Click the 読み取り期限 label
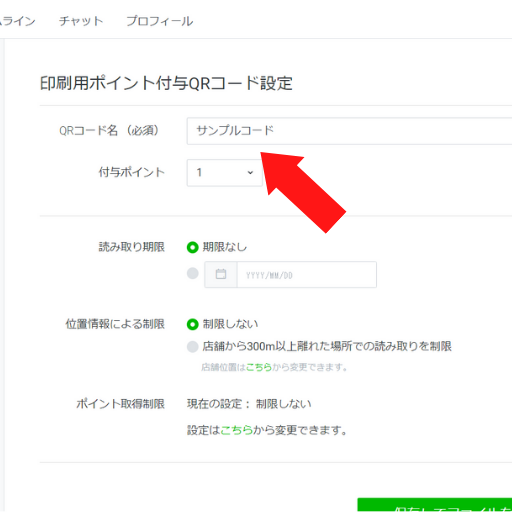The height and width of the screenshot is (512, 512). pyautogui.click(x=132, y=247)
